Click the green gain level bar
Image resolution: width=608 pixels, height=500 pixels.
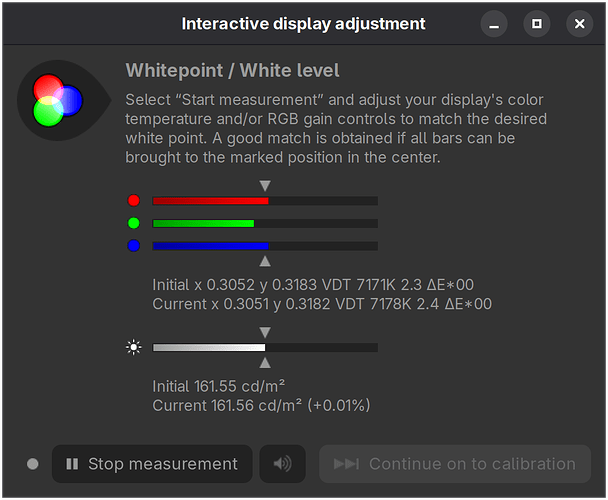click(x=265, y=223)
